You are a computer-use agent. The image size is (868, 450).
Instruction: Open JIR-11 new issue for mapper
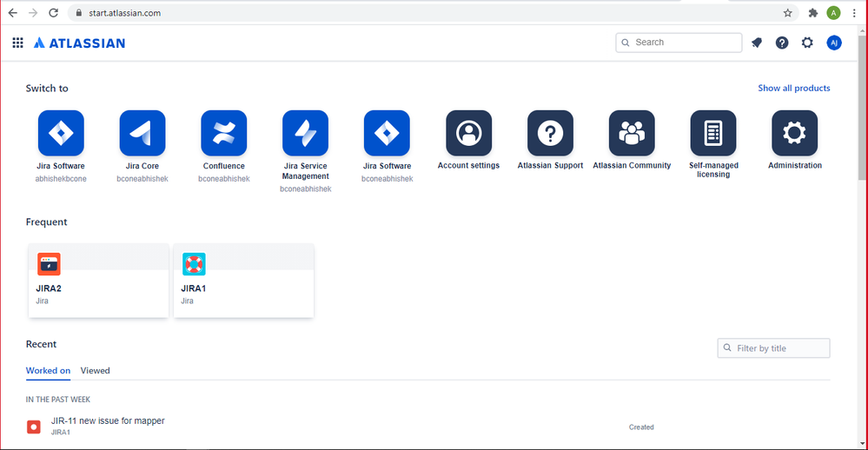[x=108, y=420]
